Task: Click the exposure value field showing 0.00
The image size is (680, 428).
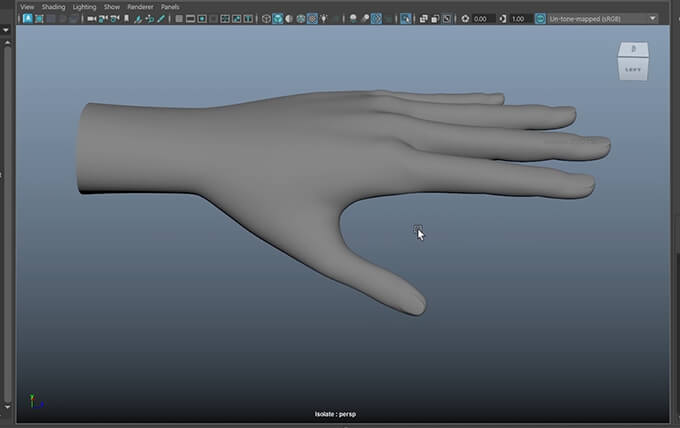Action: pyautogui.click(x=482, y=18)
